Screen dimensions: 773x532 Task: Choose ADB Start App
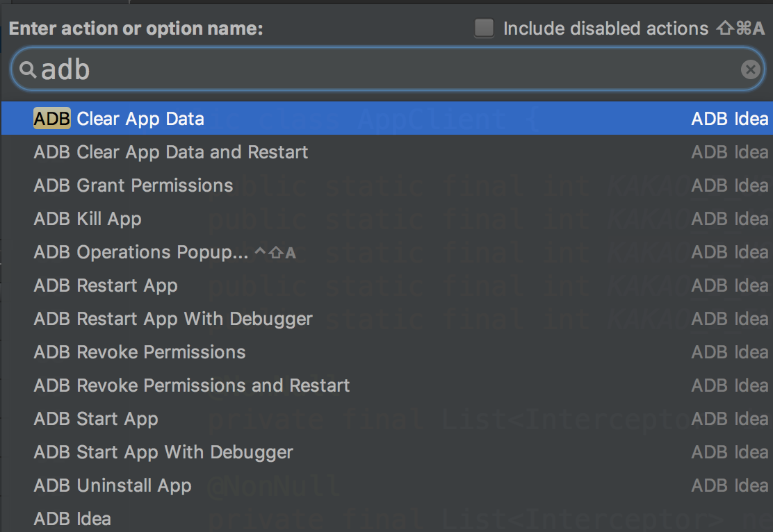tap(96, 419)
